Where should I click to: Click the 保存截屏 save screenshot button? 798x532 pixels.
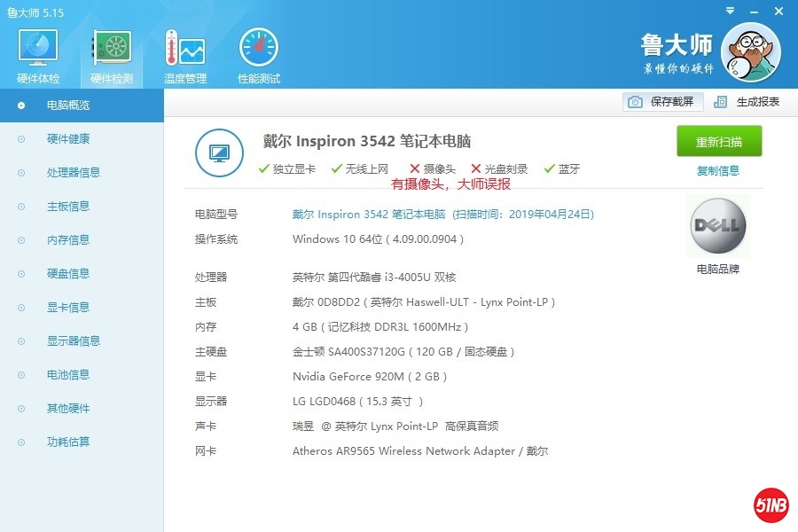coord(663,102)
